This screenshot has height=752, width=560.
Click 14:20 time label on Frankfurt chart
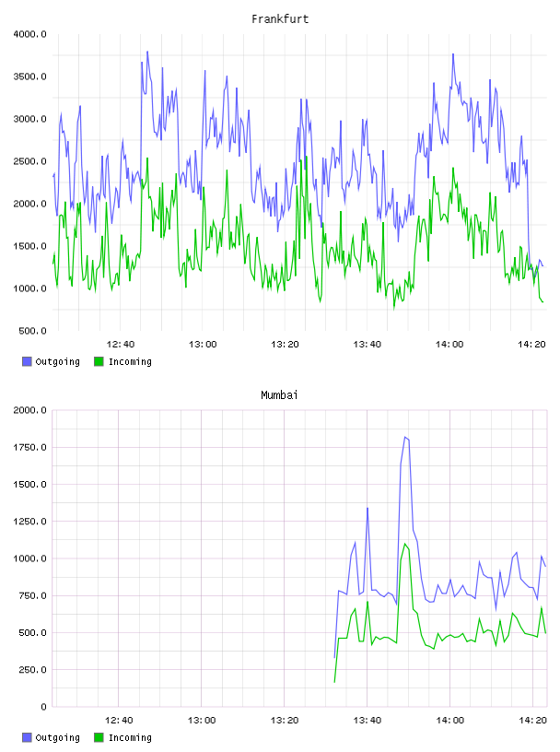531,345
